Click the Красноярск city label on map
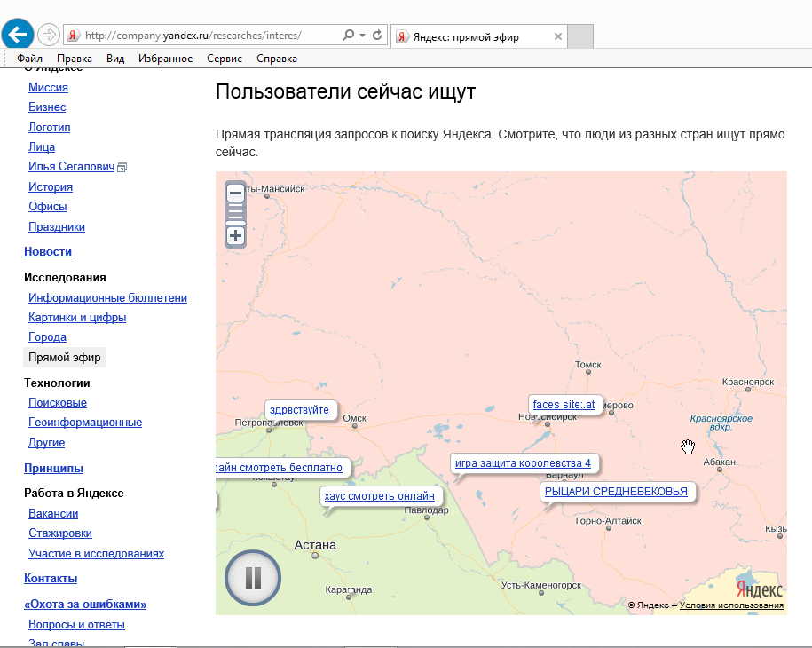This screenshot has width=812, height=648. [748, 382]
